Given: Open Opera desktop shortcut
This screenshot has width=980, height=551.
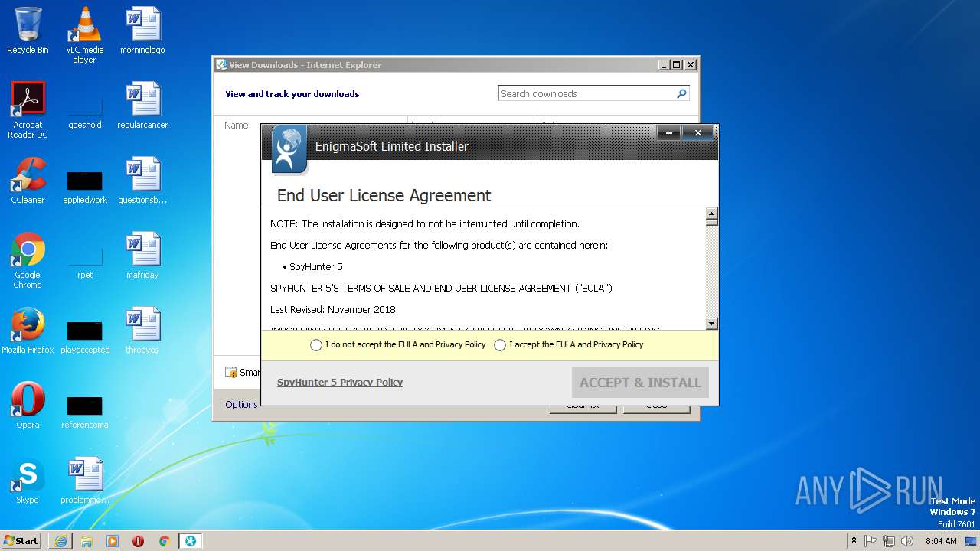Looking at the screenshot, I should coord(28,406).
